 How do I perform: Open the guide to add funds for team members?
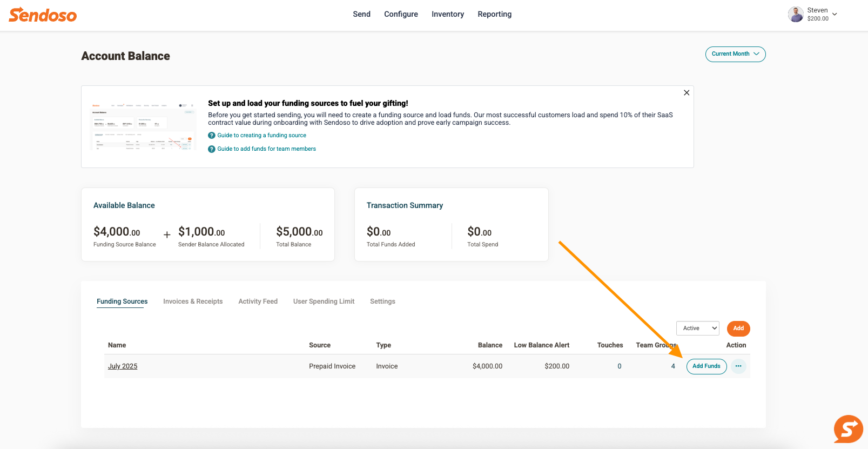point(266,149)
